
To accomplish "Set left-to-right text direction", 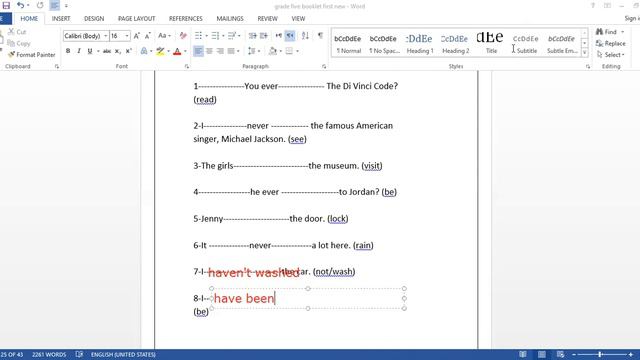I will pos(279,36).
